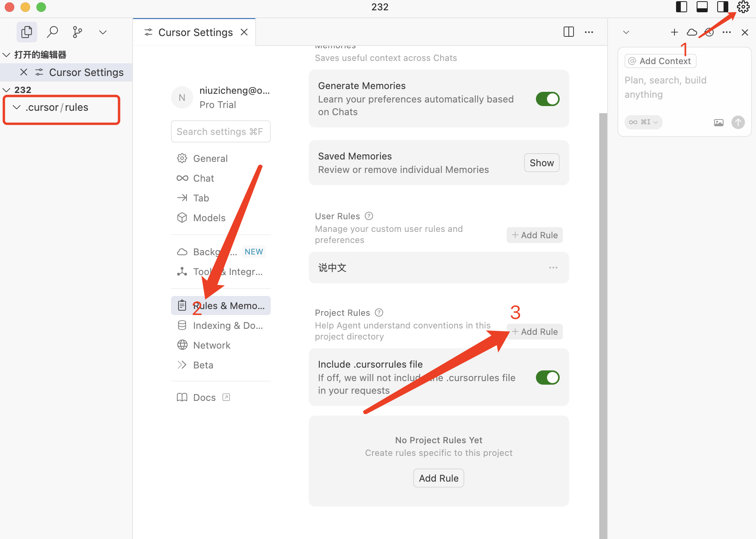Image resolution: width=756 pixels, height=539 pixels.
Task: Click the Add Context button
Action: coord(660,61)
